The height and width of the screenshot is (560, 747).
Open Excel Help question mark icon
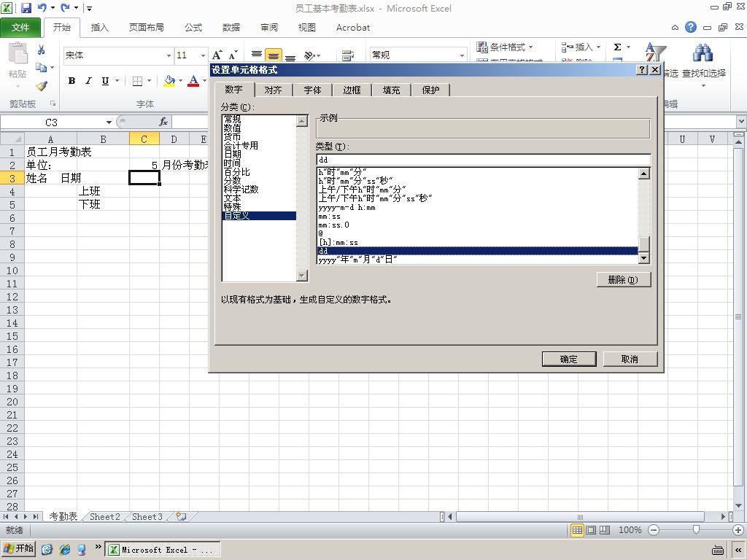690,27
